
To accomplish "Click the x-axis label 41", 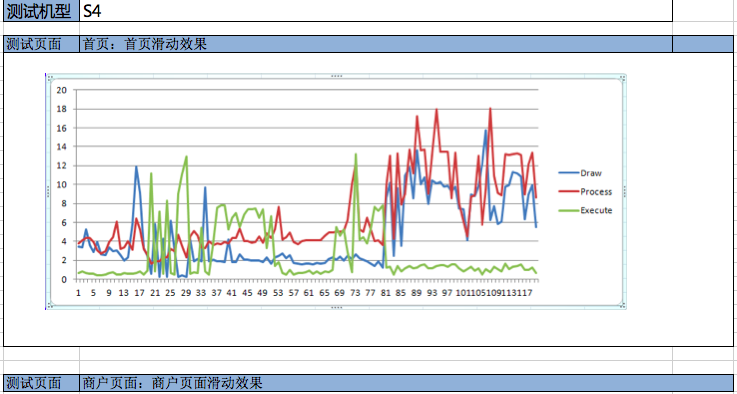I will click(x=231, y=293).
